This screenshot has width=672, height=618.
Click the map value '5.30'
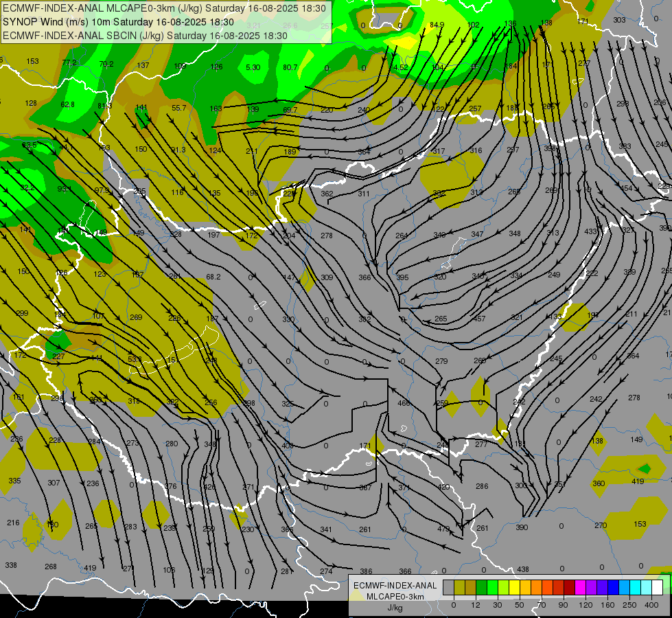[x=253, y=67]
